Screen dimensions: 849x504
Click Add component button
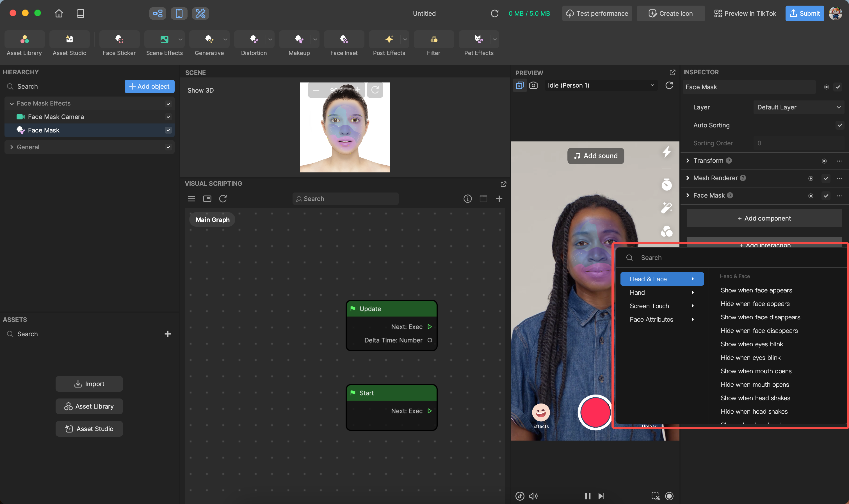pyautogui.click(x=764, y=219)
